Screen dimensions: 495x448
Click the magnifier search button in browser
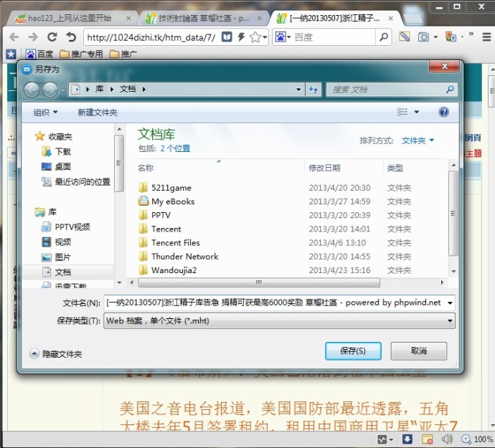point(384,37)
